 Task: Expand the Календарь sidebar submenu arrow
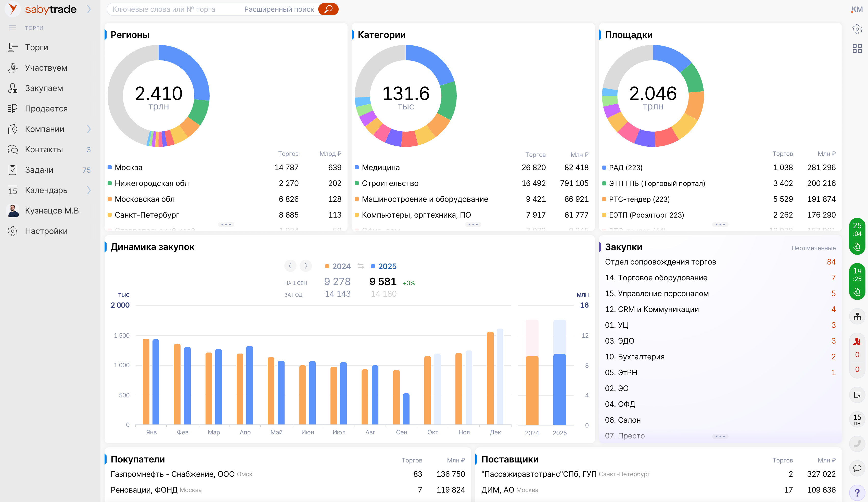89,190
